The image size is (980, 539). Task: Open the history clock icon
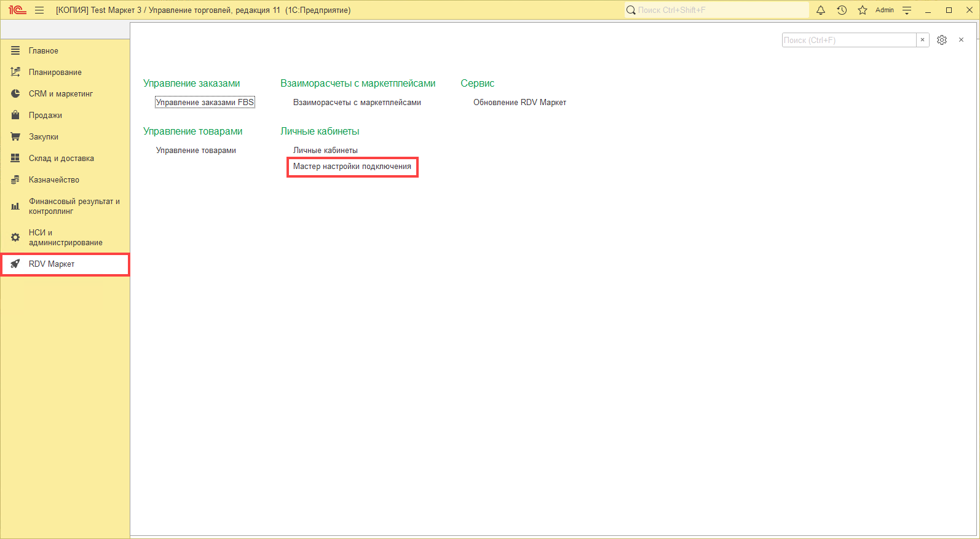(842, 10)
